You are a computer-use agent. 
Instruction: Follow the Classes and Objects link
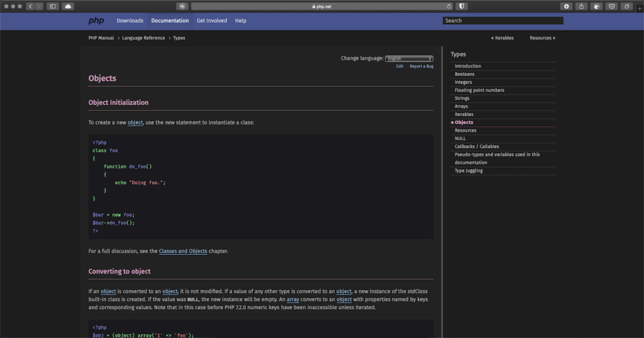click(183, 251)
